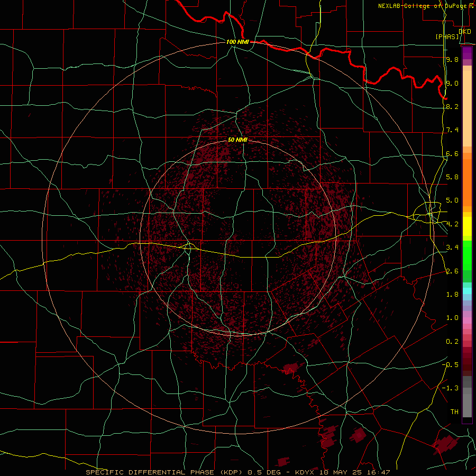Click the peach band of the color scale
The image size is (476, 476).
467,108
